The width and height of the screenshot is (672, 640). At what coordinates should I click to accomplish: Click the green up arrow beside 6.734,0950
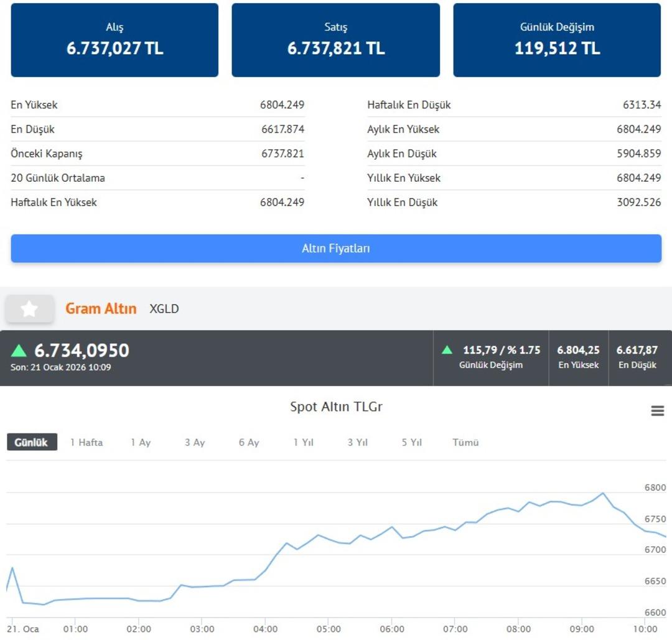coord(19,351)
